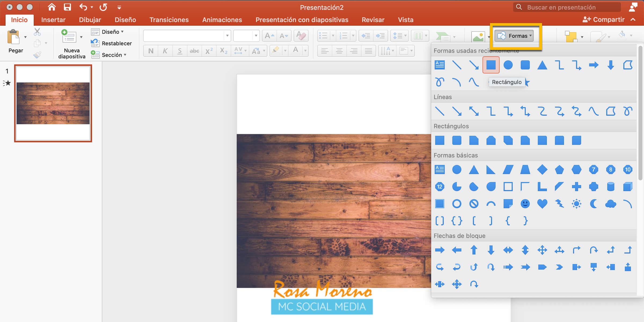
Task: Select slide 1 thumbnail
Action: [x=53, y=103]
